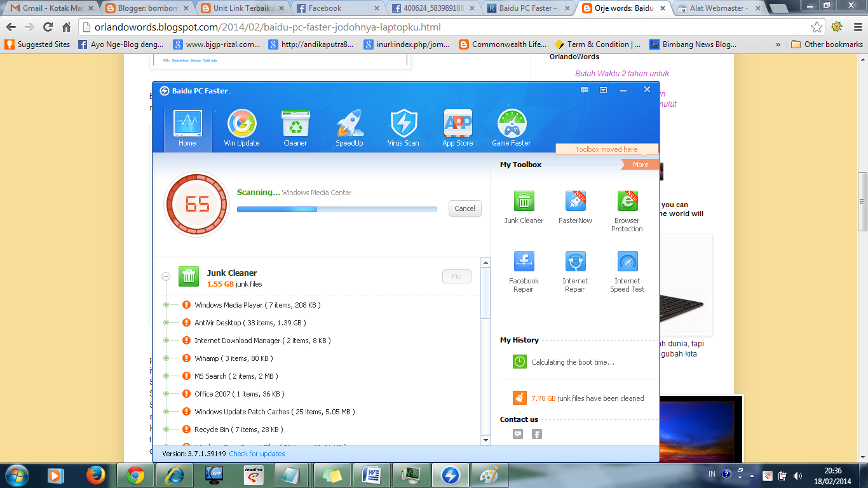Screen dimensions: 868x488
Task: Switch to the Baidu PC Faster browser tab
Action: pos(527,8)
